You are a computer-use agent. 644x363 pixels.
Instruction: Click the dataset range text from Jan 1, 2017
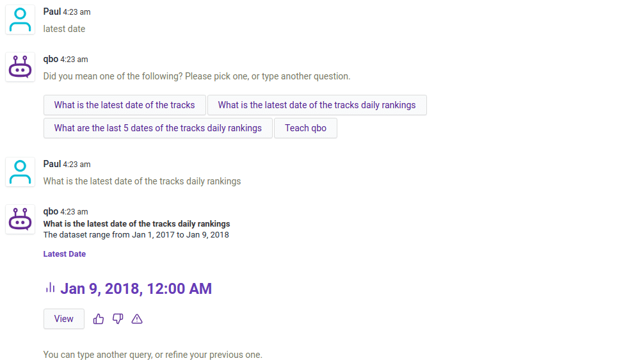136,235
